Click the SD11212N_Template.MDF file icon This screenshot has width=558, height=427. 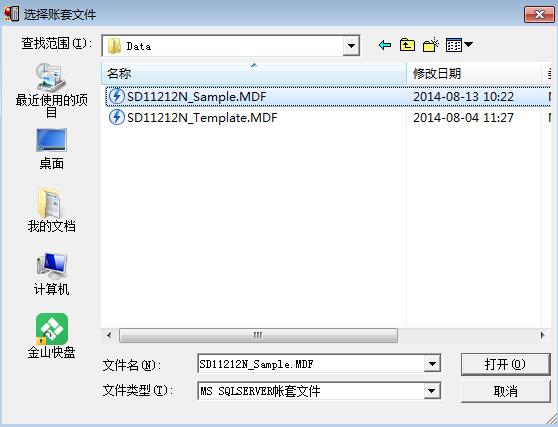tap(116, 117)
